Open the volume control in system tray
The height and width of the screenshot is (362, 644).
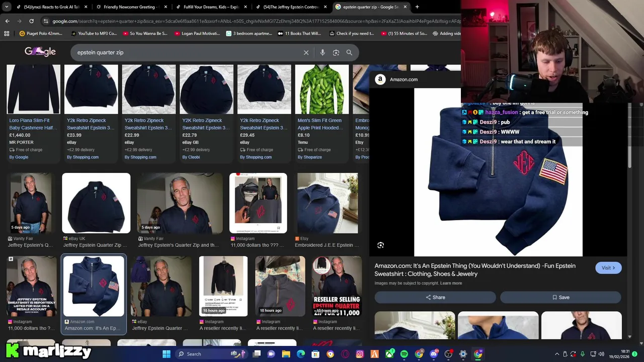pyautogui.click(x=601, y=354)
